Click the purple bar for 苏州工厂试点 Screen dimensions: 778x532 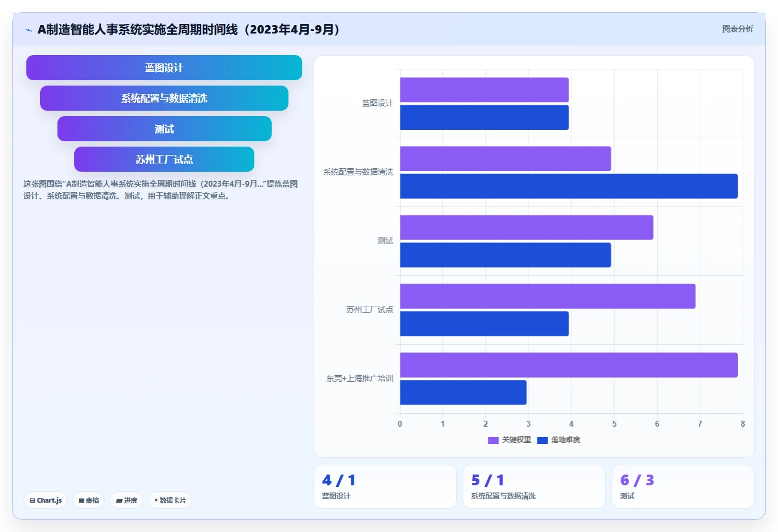pos(548,296)
